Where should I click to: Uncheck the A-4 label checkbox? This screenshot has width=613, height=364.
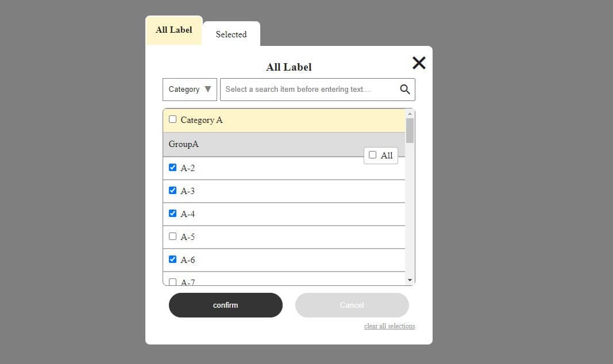coord(172,213)
